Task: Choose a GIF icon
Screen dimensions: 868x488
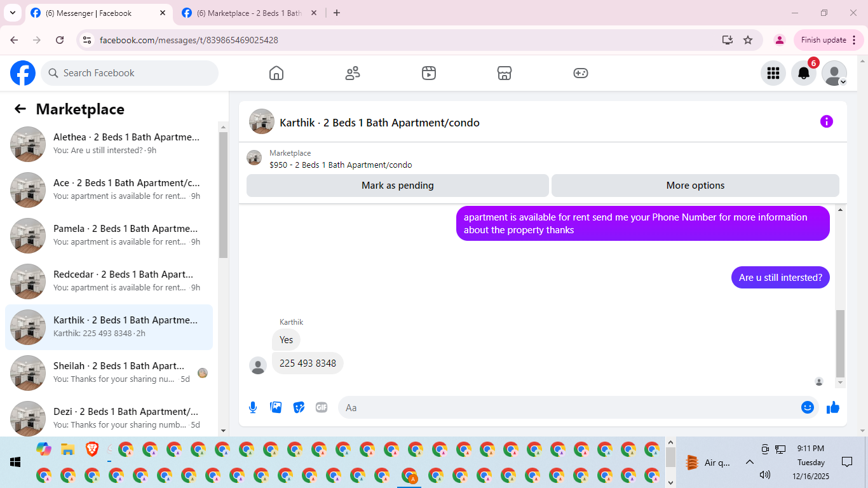Action: (x=322, y=407)
